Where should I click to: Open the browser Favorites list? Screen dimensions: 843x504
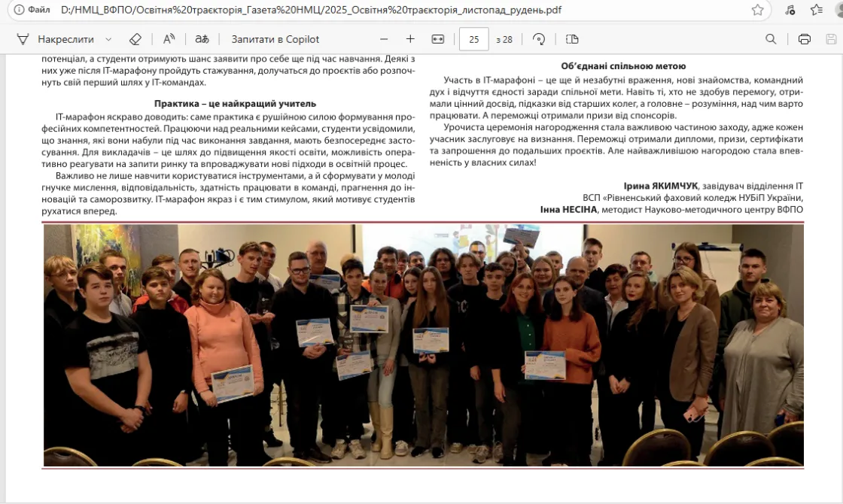(817, 10)
